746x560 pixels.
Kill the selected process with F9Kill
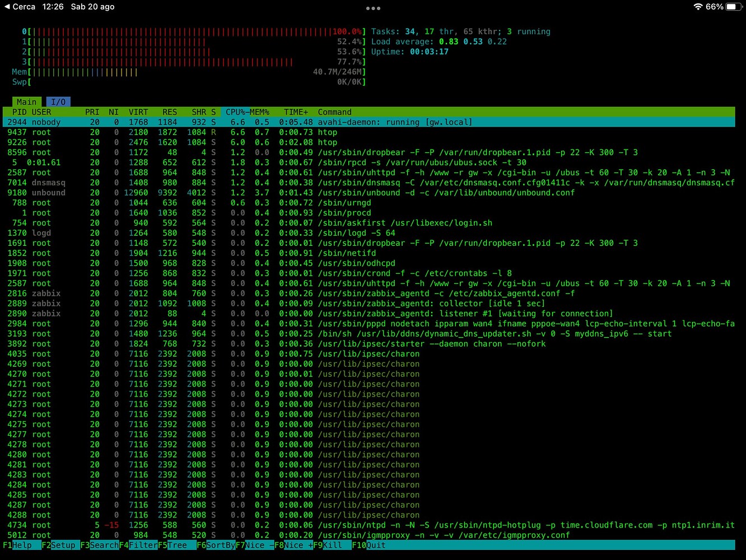click(329, 545)
